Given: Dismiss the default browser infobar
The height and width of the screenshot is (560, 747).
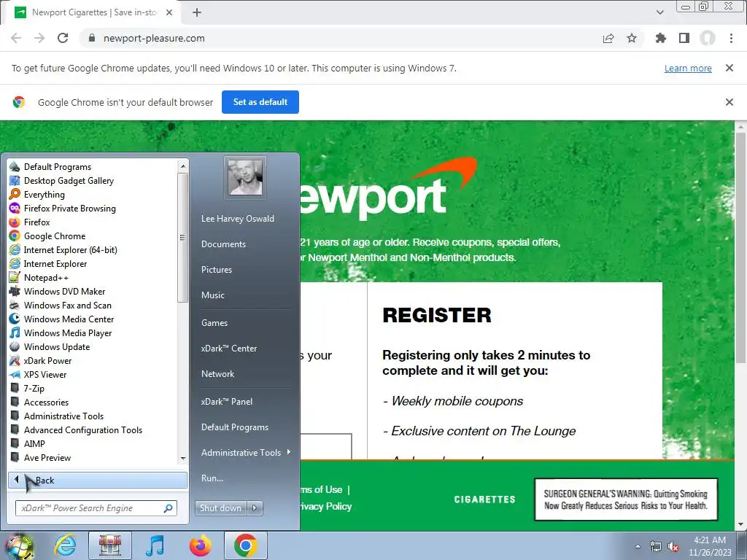Looking at the screenshot, I should click(729, 102).
